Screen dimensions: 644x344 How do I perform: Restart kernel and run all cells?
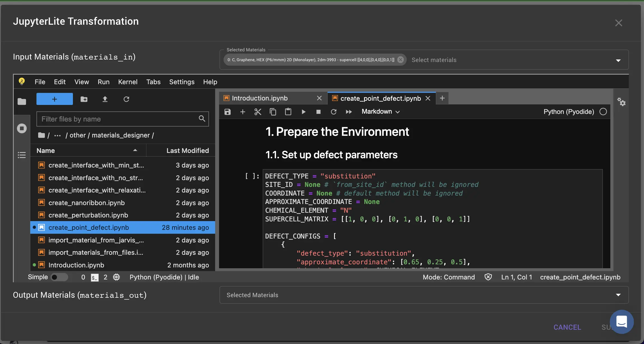tap(349, 112)
